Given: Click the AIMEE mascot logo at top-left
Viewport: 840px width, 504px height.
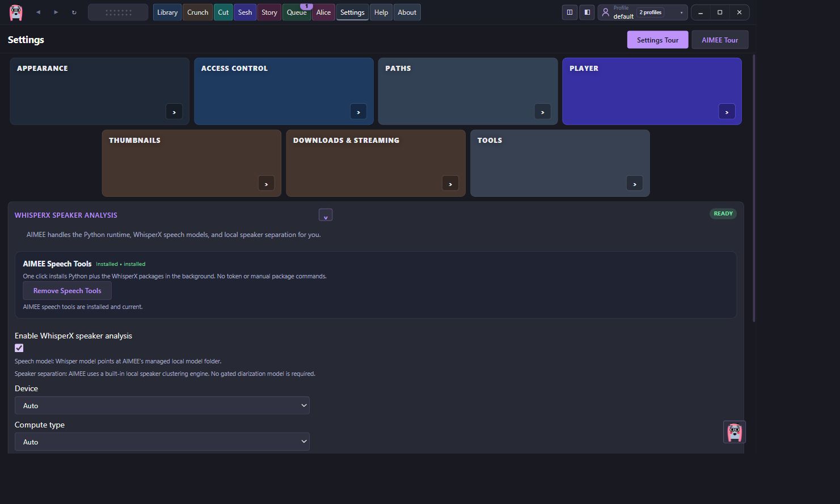Looking at the screenshot, I should [x=16, y=12].
